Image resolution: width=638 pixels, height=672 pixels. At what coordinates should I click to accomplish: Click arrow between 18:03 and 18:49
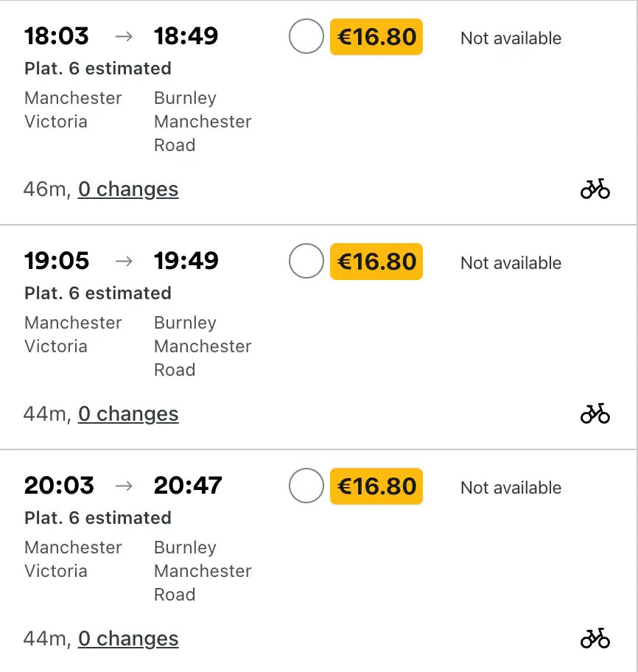tap(124, 36)
